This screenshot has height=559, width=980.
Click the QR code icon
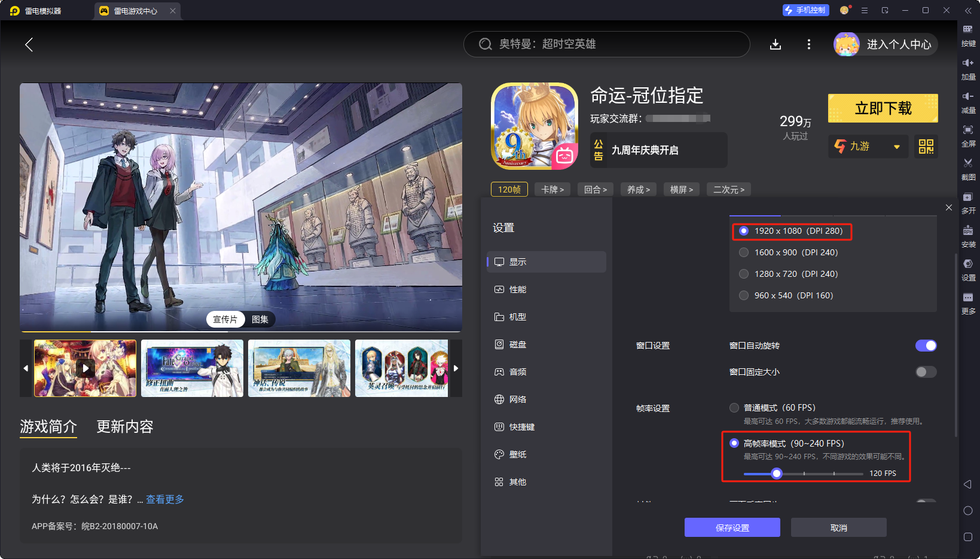point(926,146)
